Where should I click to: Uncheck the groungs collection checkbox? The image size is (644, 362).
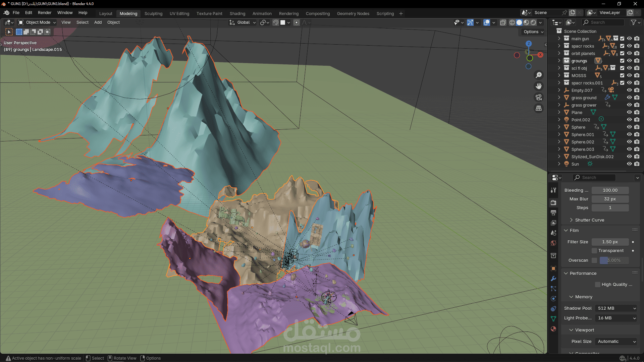[622, 61]
